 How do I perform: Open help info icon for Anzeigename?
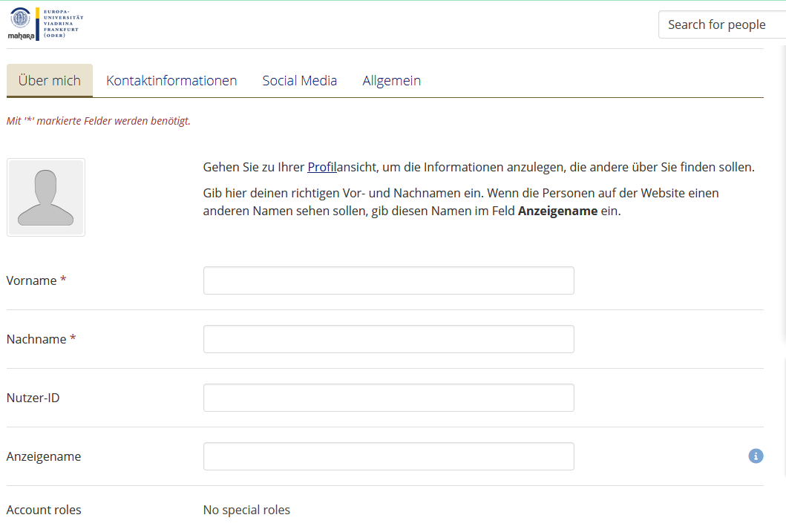coord(756,456)
